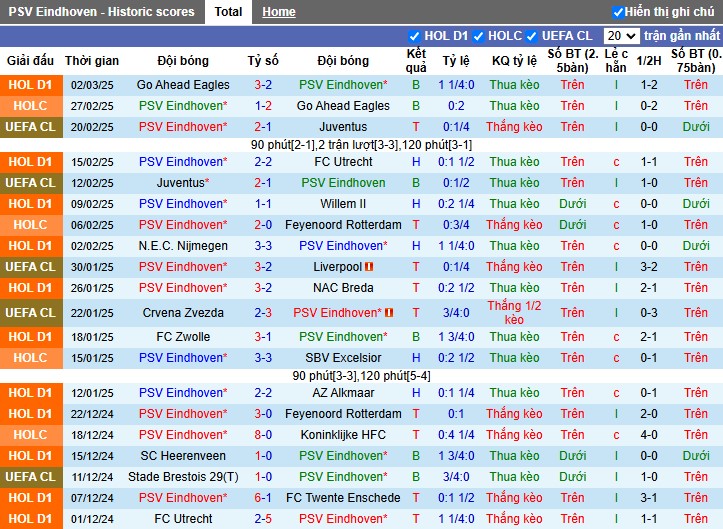Click date 22/12/24 in Feyenoord row
Image resolution: width=723 pixels, height=529 pixels.
pos(92,414)
